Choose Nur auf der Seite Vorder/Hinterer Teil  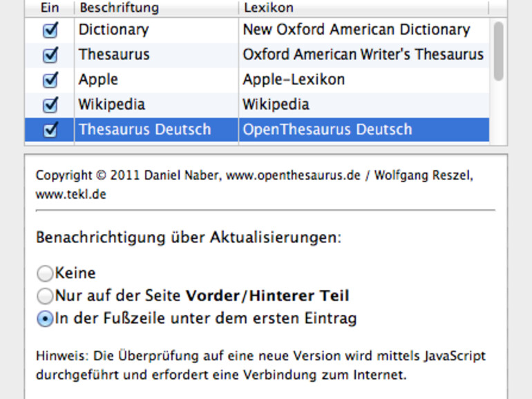coord(45,296)
